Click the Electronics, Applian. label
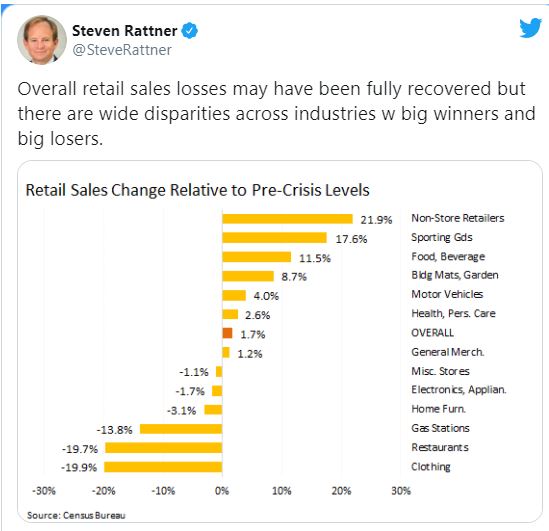The width and height of the screenshot is (549, 531). point(459,390)
